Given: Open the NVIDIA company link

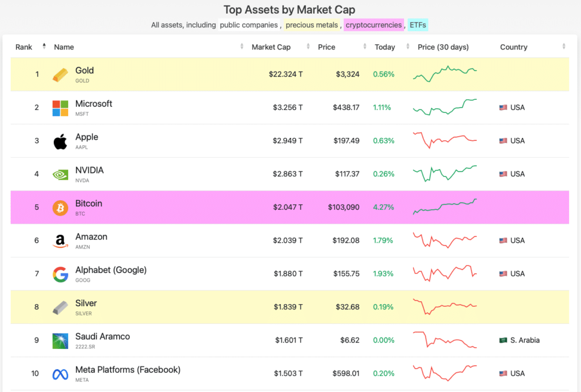Looking at the screenshot, I should 89,170.
